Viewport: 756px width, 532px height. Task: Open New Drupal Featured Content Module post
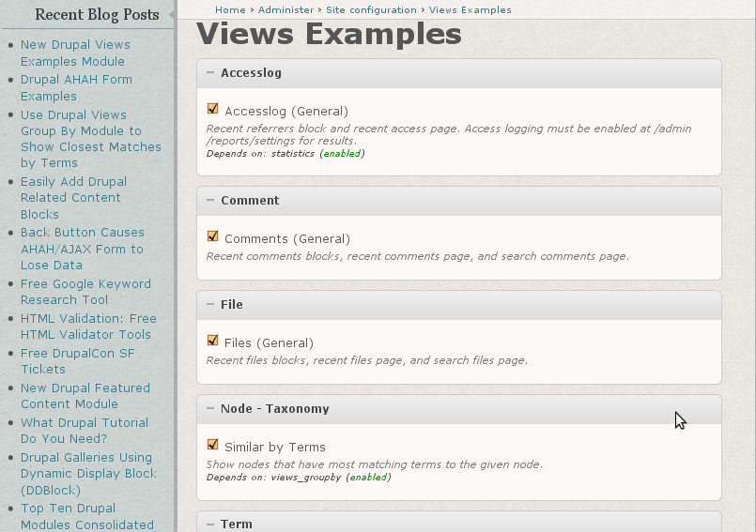[85, 396]
